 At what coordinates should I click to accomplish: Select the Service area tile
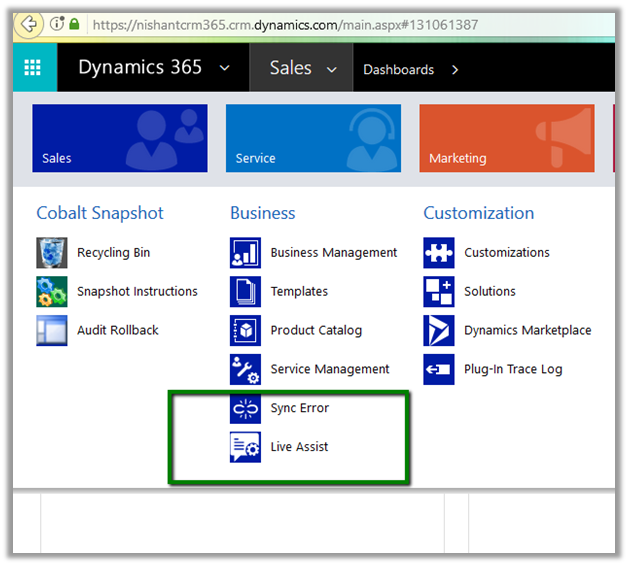tap(313, 138)
